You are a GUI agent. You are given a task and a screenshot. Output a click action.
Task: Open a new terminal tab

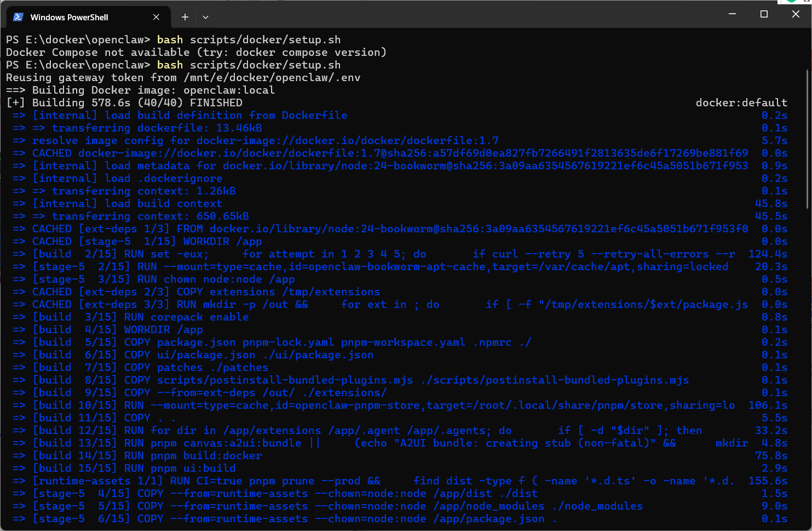185,17
